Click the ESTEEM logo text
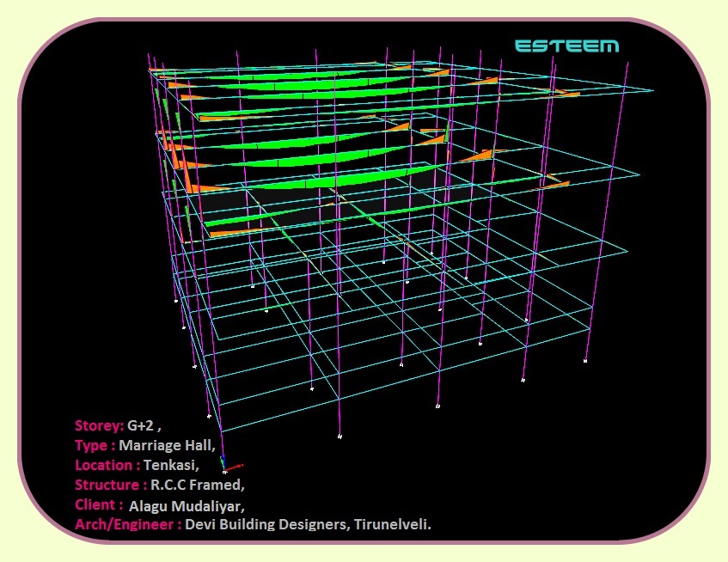This screenshot has width=728, height=562. pyautogui.click(x=567, y=46)
